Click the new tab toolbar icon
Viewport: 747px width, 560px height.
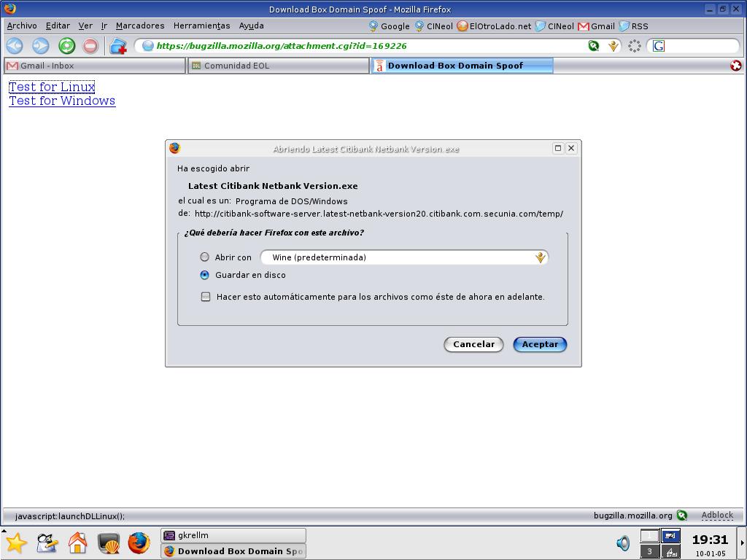tap(118, 46)
